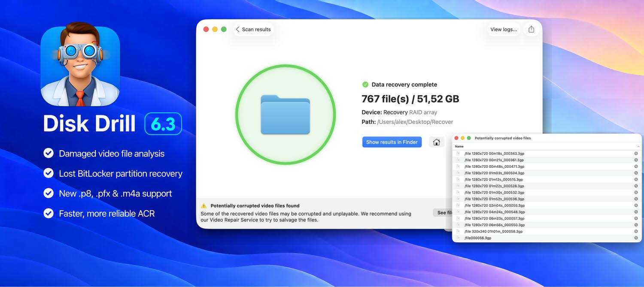Preview file 01m03s_000504.3gp with its magnifier icon
Image resolution: width=644 pixels, height=287 pixels.
[636, 173]
